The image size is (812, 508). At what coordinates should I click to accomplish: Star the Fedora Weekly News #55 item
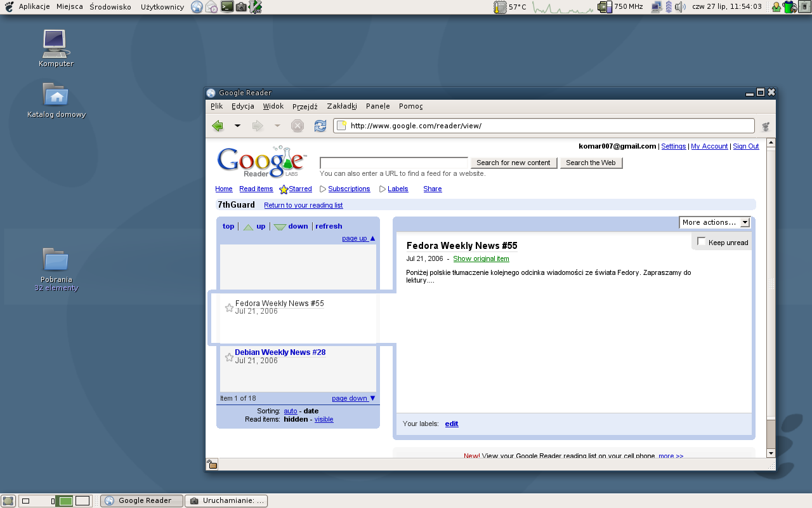pos(229,307)
